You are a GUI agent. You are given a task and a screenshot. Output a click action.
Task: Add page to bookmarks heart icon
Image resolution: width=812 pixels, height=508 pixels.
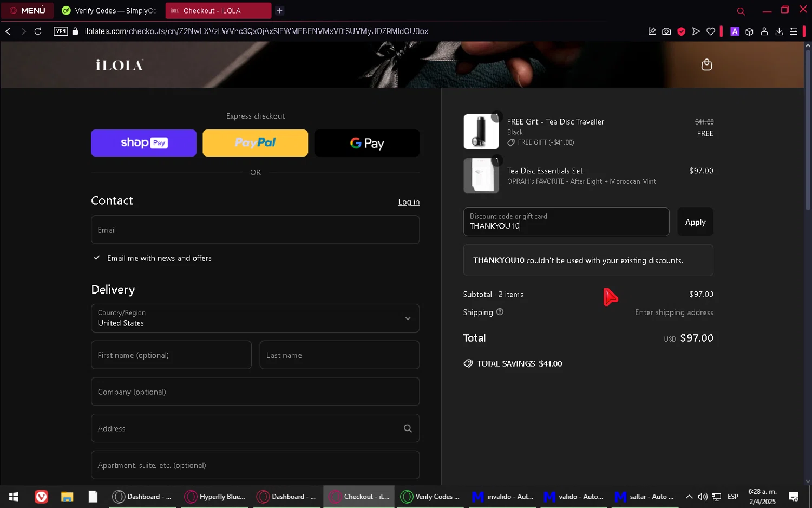tap(711, 31)
